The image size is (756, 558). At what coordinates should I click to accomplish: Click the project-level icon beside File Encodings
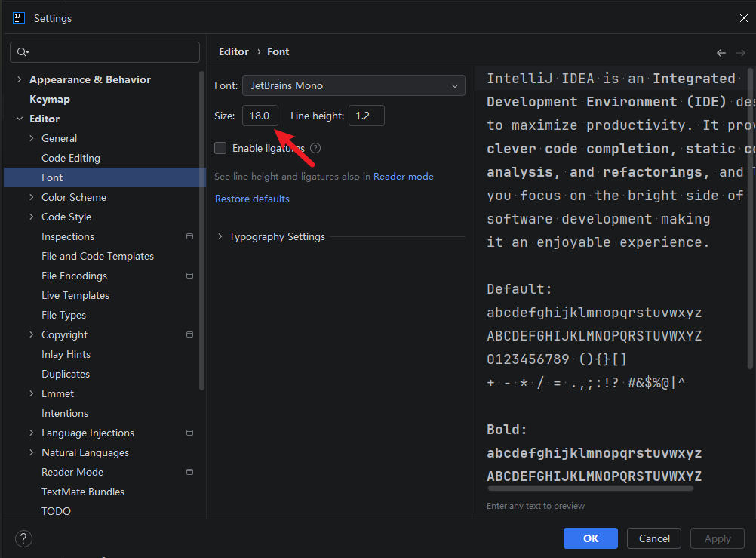point(189,276)
